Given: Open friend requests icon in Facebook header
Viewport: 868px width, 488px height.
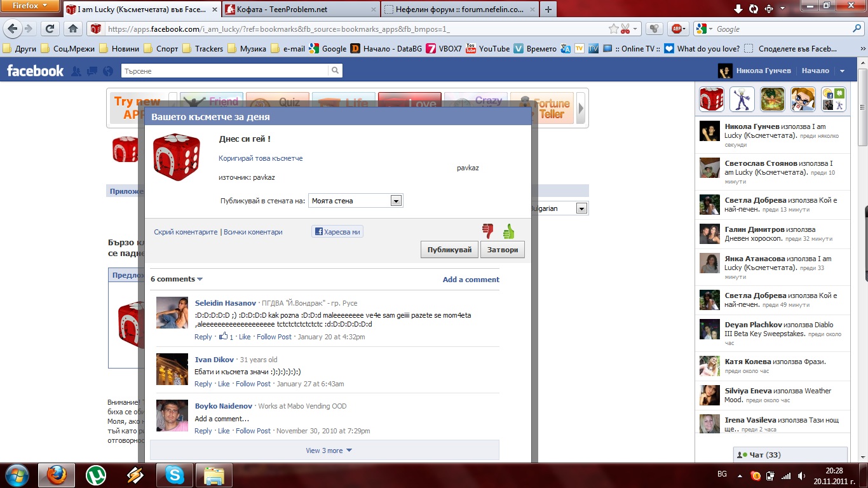Looking at the screenshot, I should click(x=76, y=71).
